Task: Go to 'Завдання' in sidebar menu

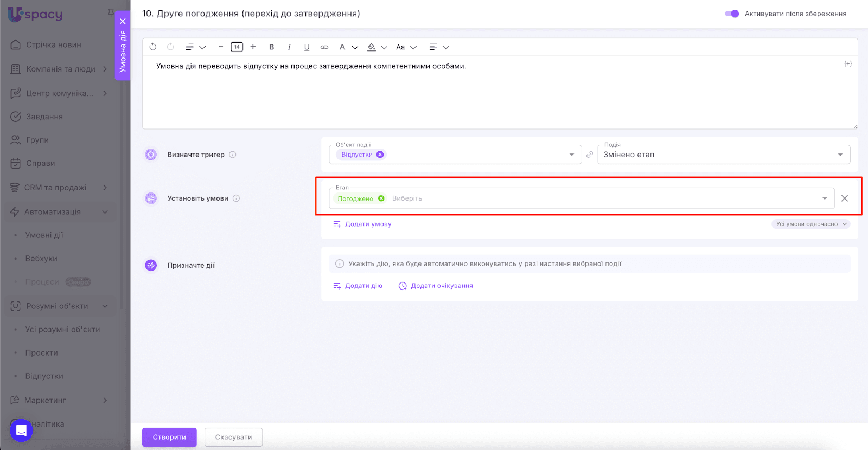Action: (x=44, y=117)
